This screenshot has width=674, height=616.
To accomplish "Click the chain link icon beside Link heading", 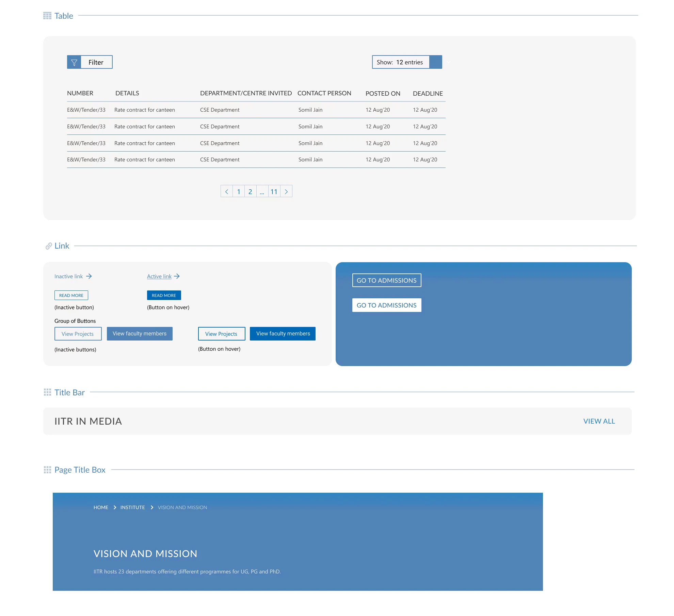I will click(x=49, y=246).
